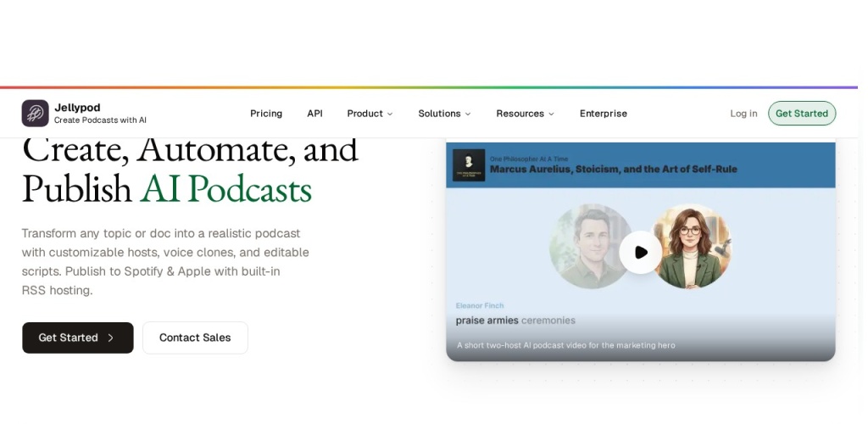Click the 'praise armies ceremonies' caption
868x424 pixels.
(x=515, y=321)
